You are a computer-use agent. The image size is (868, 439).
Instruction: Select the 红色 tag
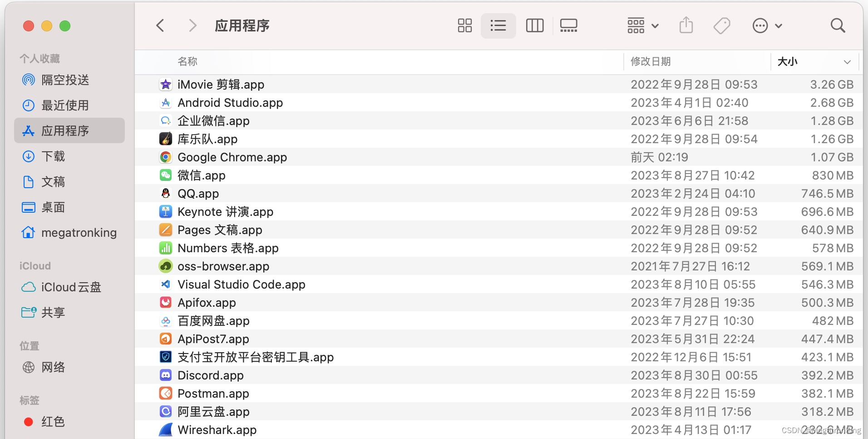click(x=69, y=422)
